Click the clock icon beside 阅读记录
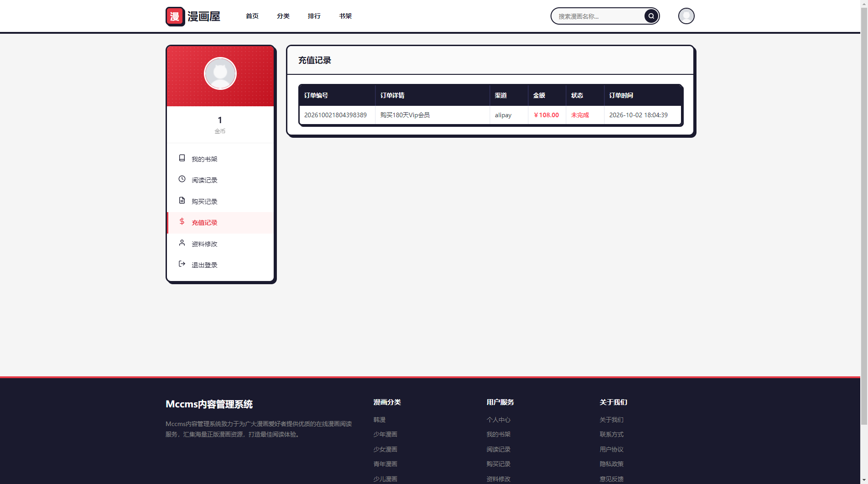 pos(182,179)
